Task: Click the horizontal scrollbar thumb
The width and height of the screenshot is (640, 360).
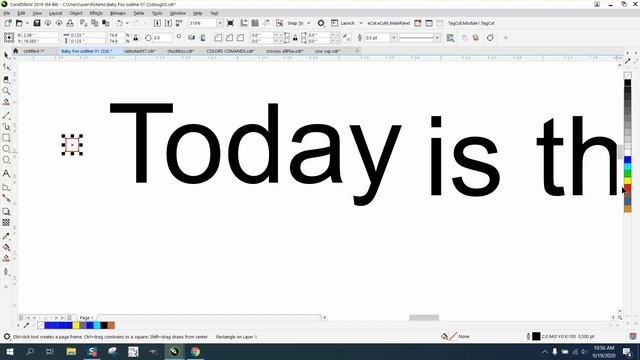Action: pyautogui.click(x=424, y=318)
